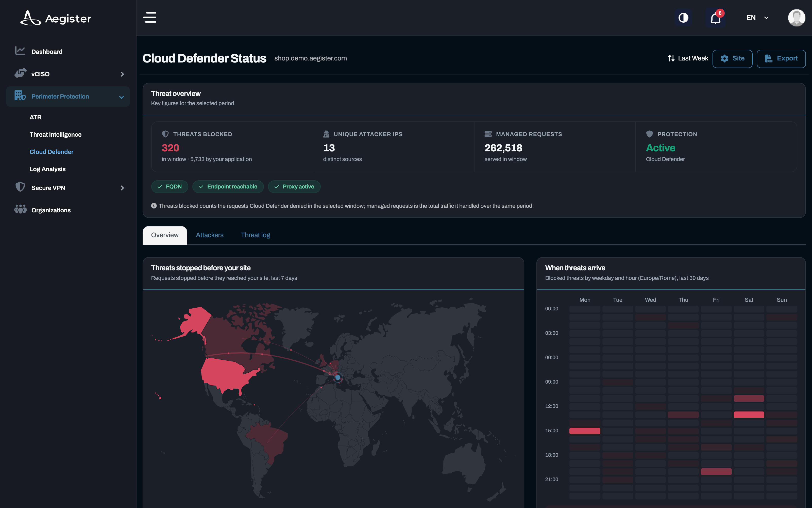Click the vCISO handshake icon
The image size is (812, 508).
[21, 73]
